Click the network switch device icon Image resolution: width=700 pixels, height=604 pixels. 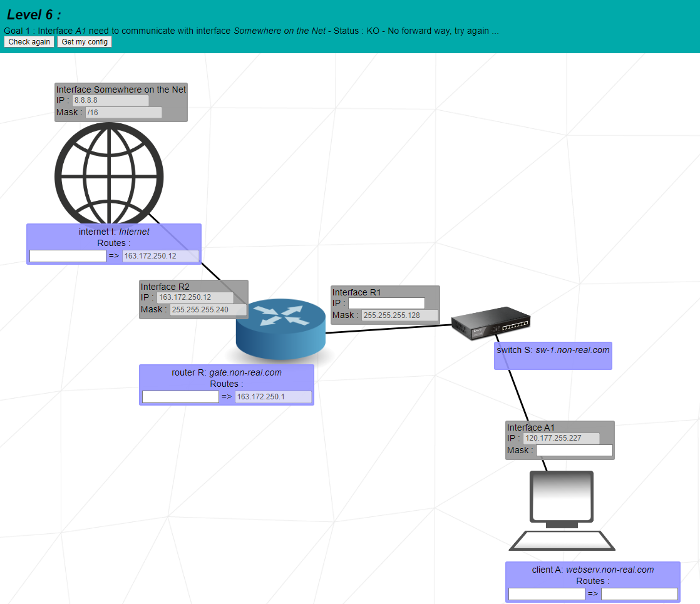coord(491,323)
